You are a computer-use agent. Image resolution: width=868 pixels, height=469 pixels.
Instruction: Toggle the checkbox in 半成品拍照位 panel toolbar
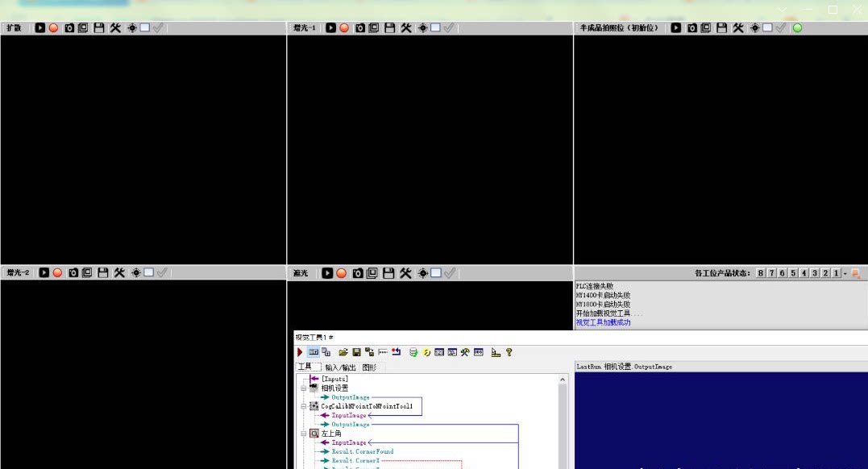coord(768,27)
